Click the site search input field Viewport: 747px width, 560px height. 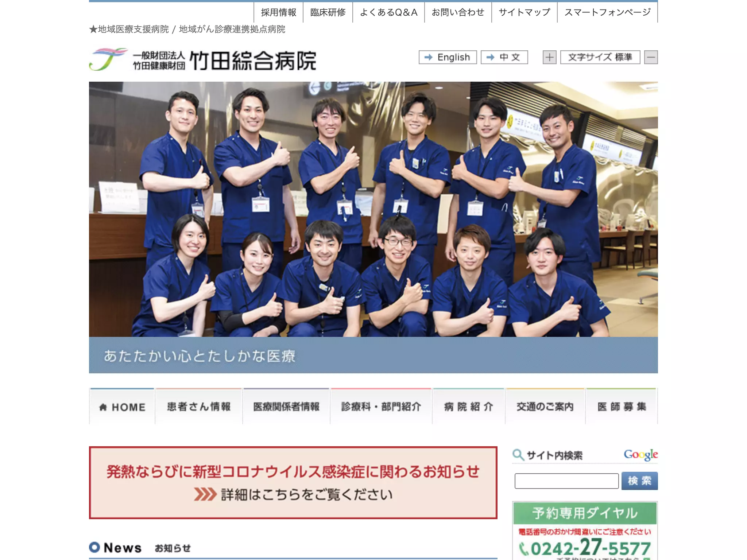(566, 481)
